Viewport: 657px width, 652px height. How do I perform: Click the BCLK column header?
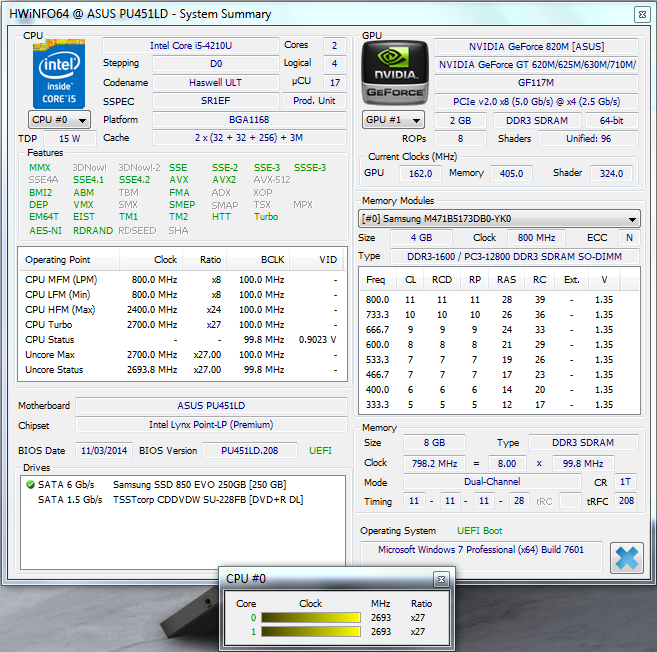258,260
